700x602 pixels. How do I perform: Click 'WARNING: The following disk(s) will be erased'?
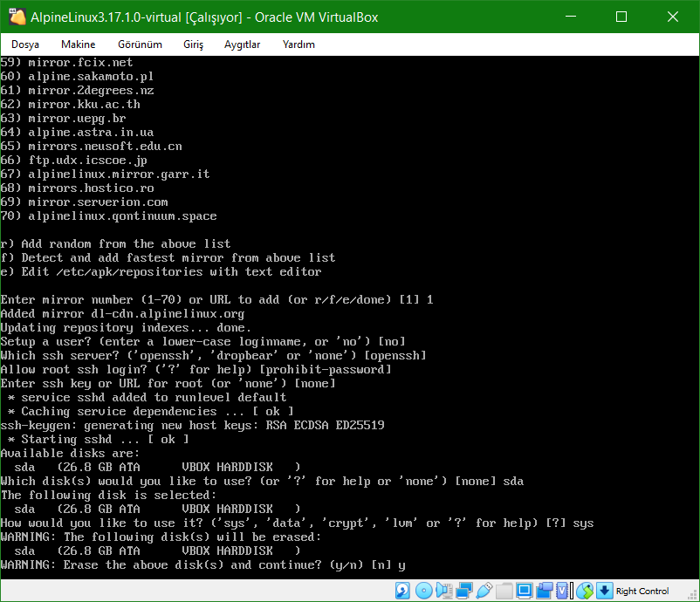pos(161,537)
